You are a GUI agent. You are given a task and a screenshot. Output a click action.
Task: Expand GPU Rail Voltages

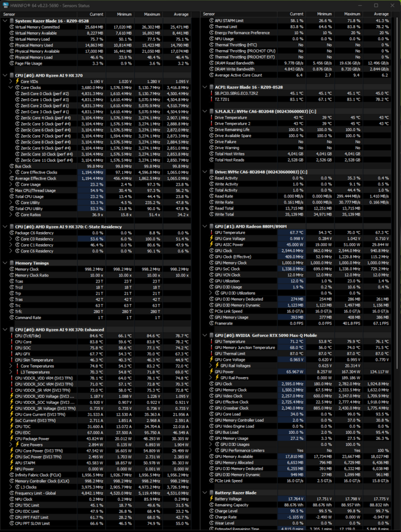coord(210,366)
